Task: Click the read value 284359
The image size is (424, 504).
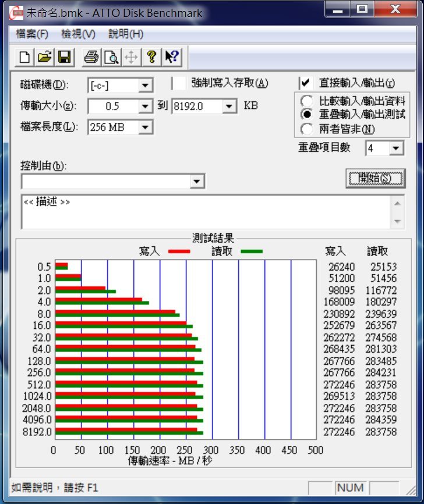Action: (381, 420)
